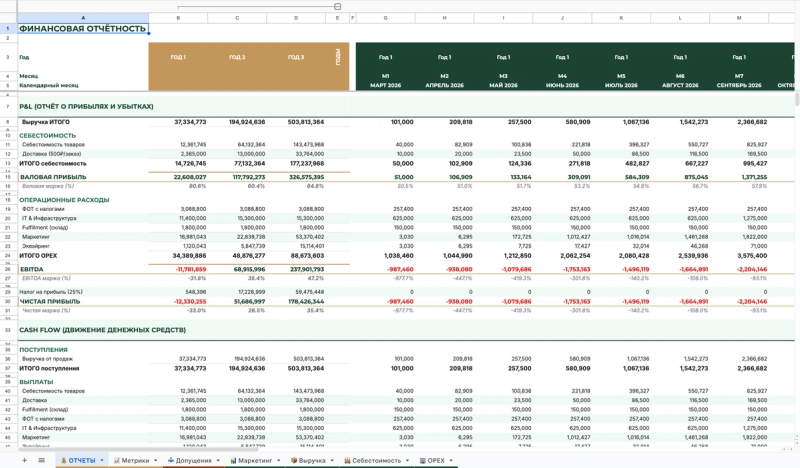The width and height of the screenshot is (800, 468).
Task: Click the brown ГОД 1 header cell
Action: (178, 57)
